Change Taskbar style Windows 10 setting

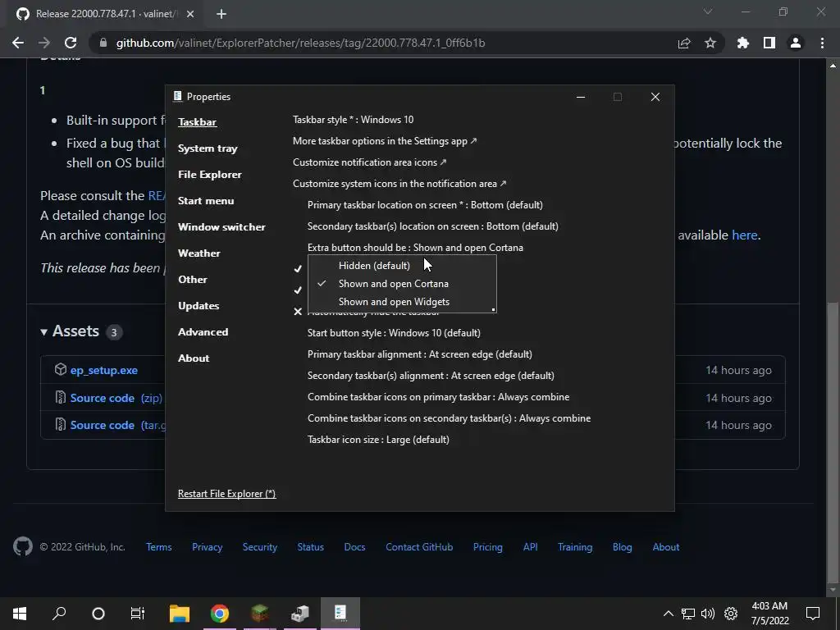pyautogui.click(x=353, y=120)
